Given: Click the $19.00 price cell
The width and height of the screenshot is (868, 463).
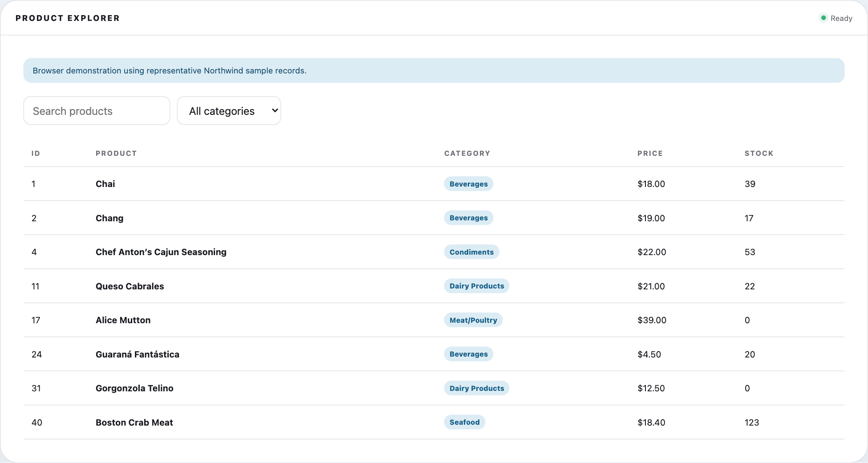Looking at the screenshot, I should tap(651, 218).
